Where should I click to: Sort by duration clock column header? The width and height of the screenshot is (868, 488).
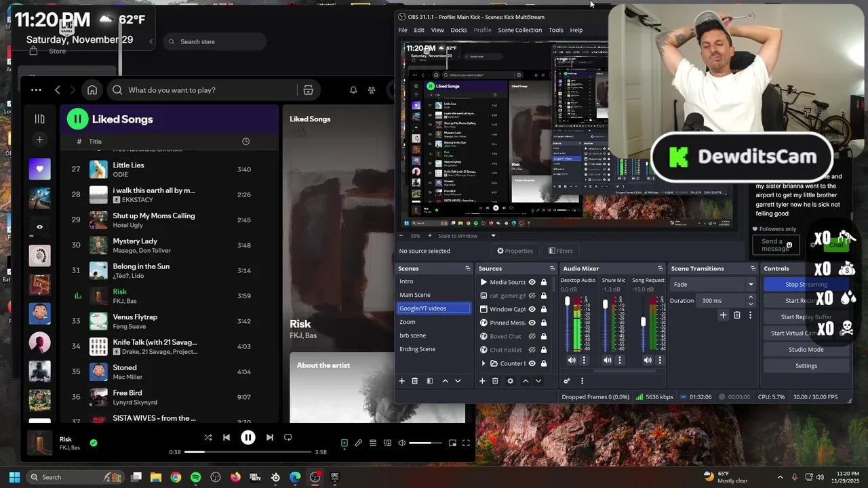click(x=245, y=142)
